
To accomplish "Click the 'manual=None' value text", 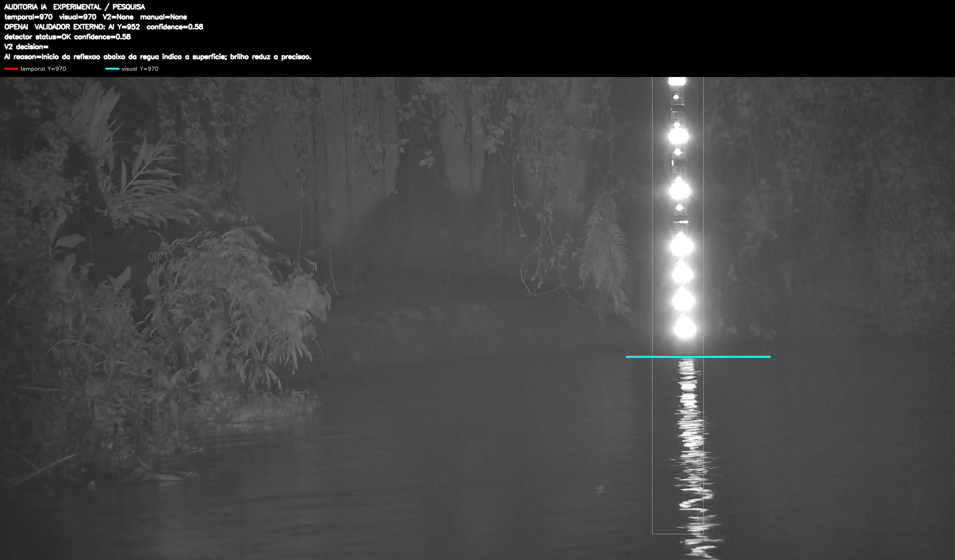I will tap(164, 17).
